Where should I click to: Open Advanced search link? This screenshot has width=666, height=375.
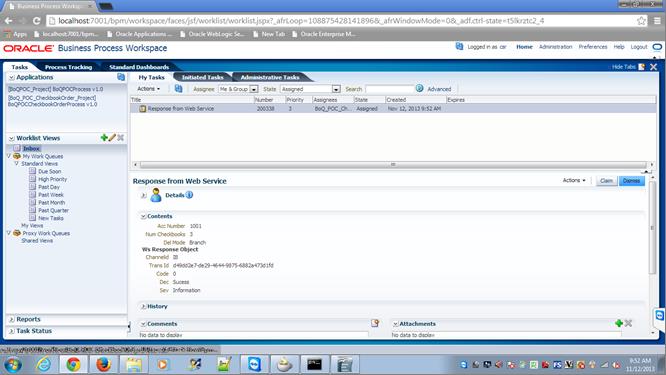pos(439,89)
